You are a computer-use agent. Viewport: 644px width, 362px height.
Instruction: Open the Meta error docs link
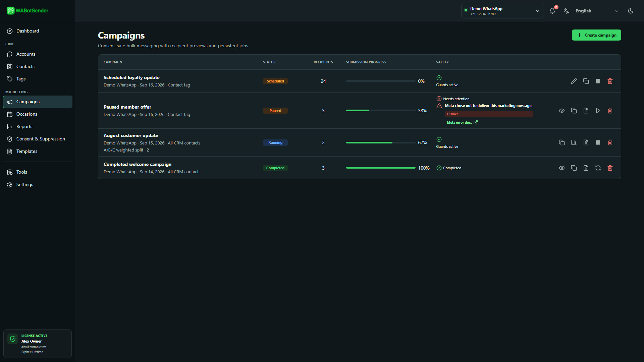(x=462, y=123)
